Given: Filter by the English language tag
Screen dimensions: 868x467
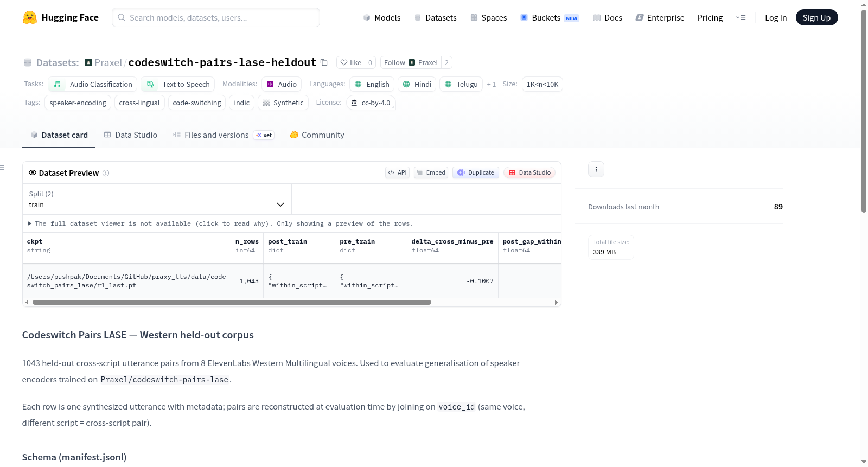Looking at the screenshot, I should (372, 84).
